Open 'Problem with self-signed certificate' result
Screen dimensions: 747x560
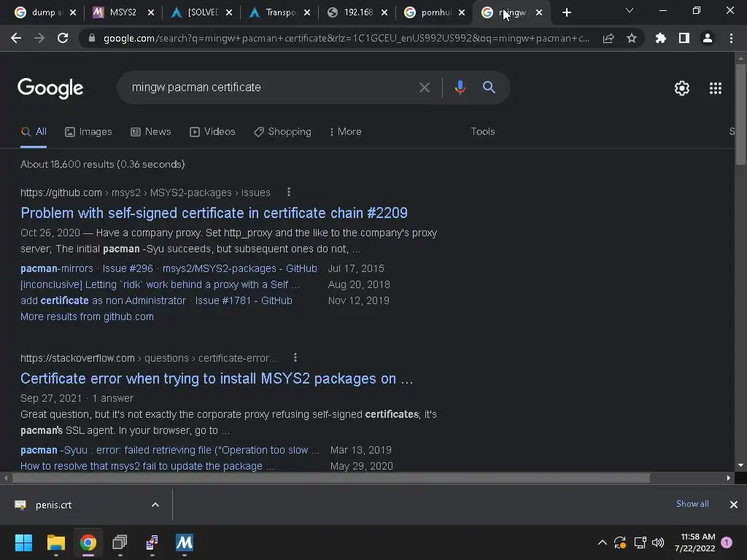pos(214,213)
